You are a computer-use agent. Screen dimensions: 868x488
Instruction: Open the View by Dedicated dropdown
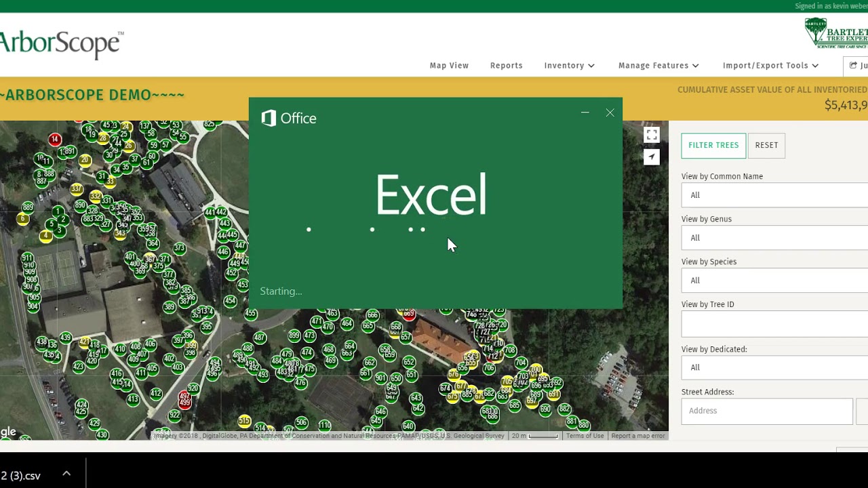[774, 367]
